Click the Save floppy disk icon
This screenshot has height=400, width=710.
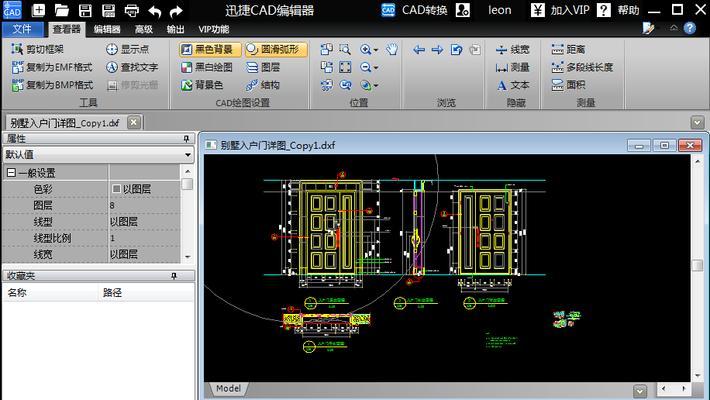click(x=85, y=10)
